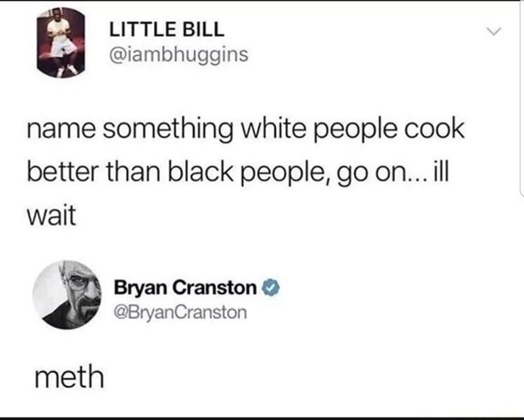The image size is (524, 420).
Task: Click the words 'better than' in the tweet
Action: [93, 172]
